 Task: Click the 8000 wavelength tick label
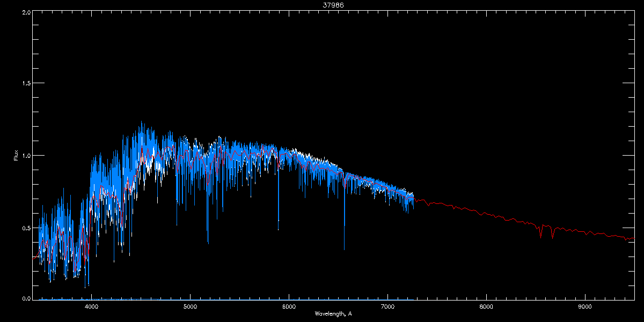pyautogui.click(x=486, y=307)
